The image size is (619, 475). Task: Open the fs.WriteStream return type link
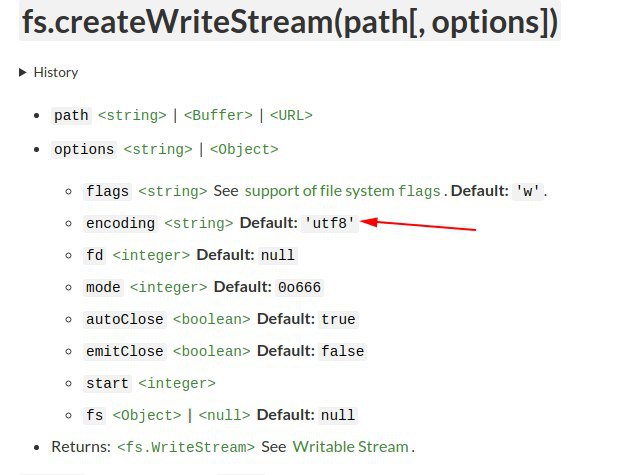pyautogui.click(x=186, y=447)
